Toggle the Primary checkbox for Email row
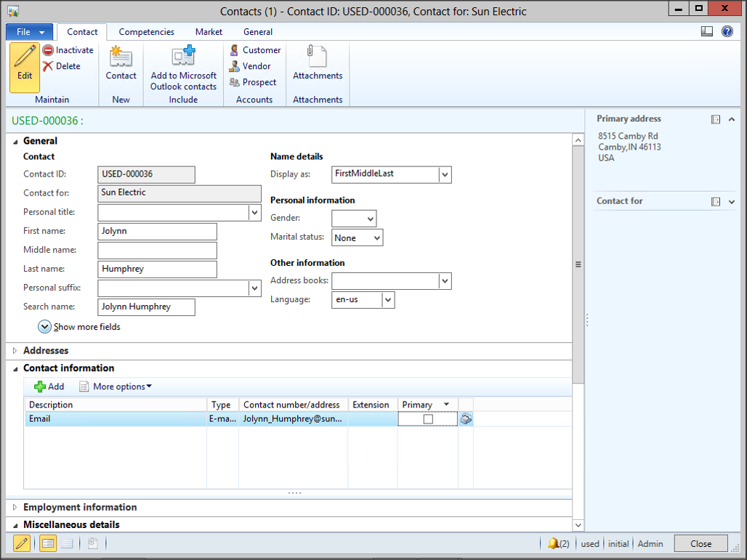Screen dimensions: 747x560 (428, 419)
